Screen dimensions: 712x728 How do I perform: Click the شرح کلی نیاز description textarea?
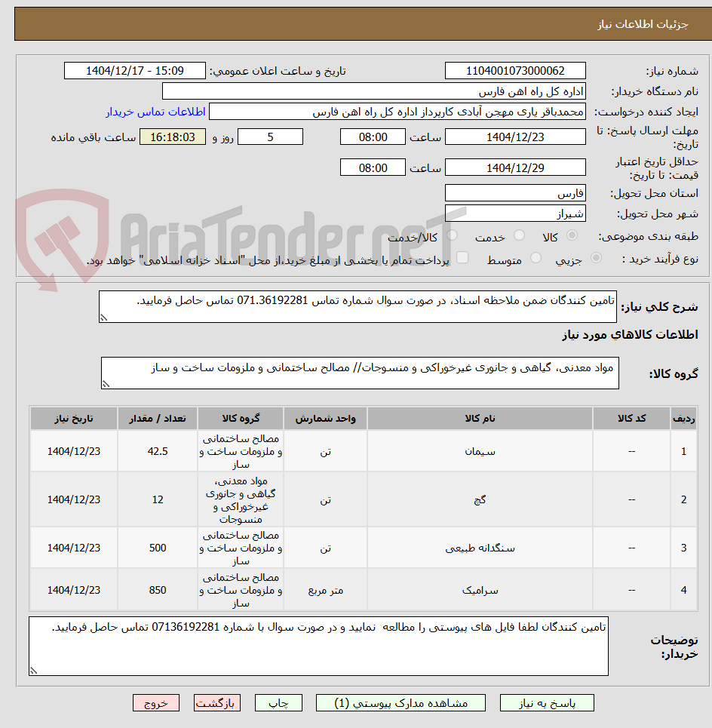click(x=358, y=306)
